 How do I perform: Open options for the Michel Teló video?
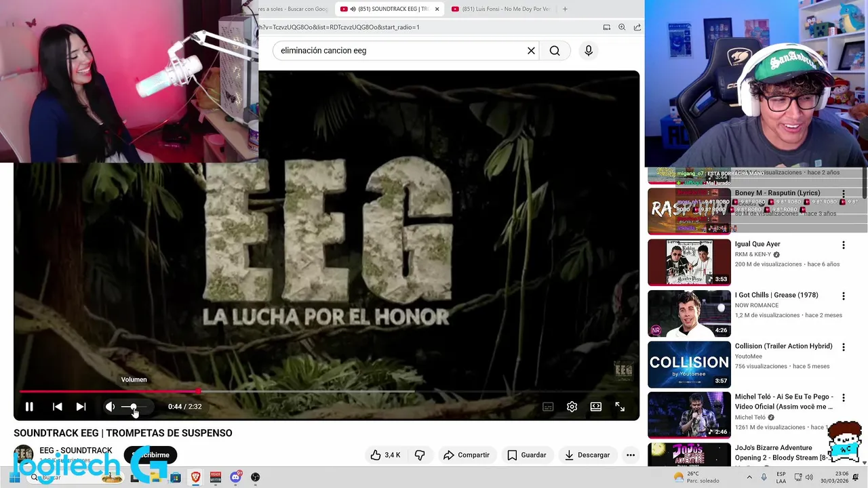pyautogui.click(x=844, y=398)
